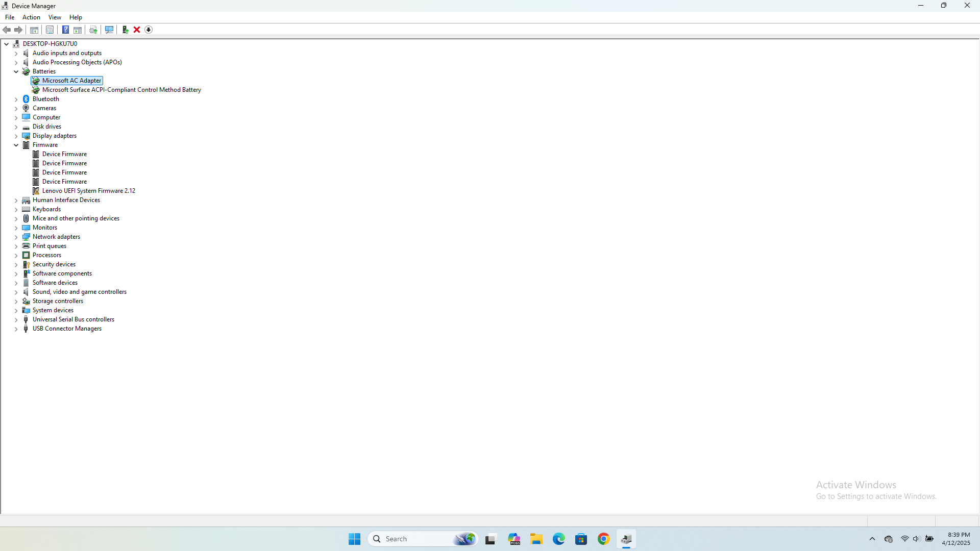
Task: Select Microsoft Surface ACPI-Compliant Control Method Battery
Action: point(121,90)
